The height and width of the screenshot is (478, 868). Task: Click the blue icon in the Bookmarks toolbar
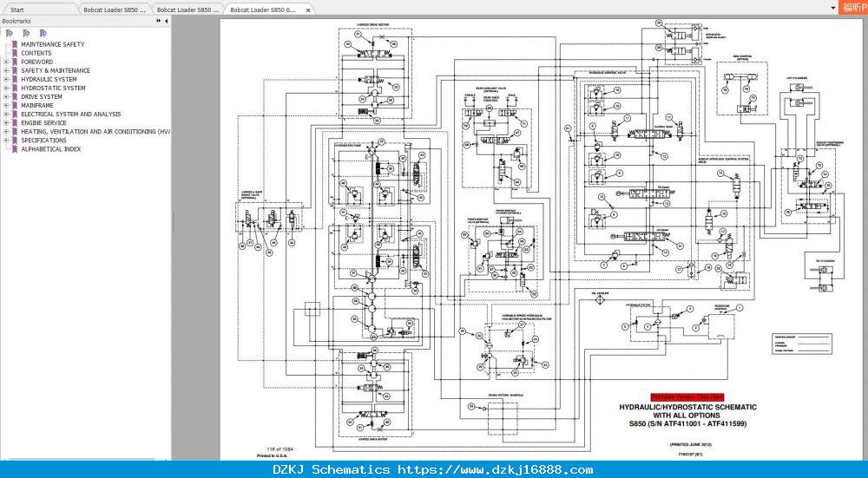(43, 33)
